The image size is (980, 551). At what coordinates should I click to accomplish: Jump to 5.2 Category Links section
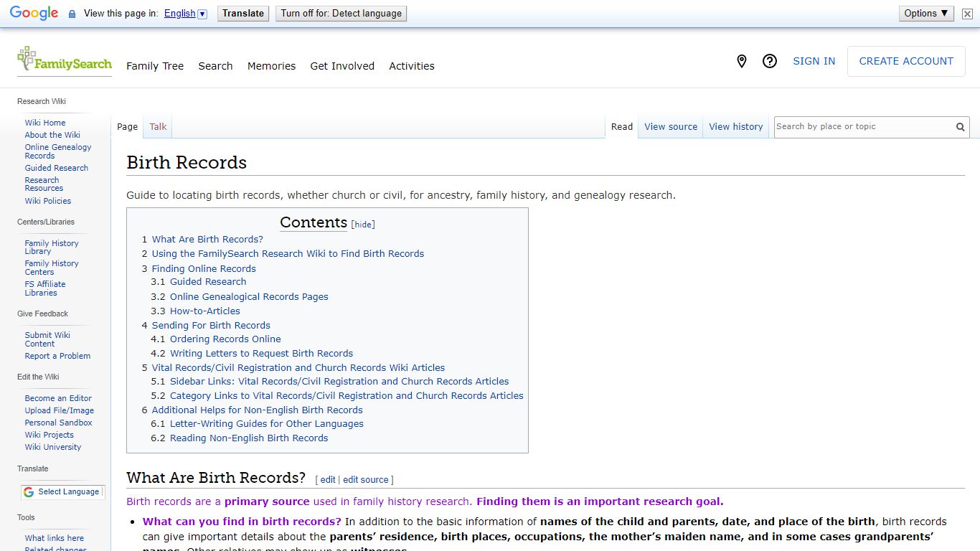[x=337, y=396]
